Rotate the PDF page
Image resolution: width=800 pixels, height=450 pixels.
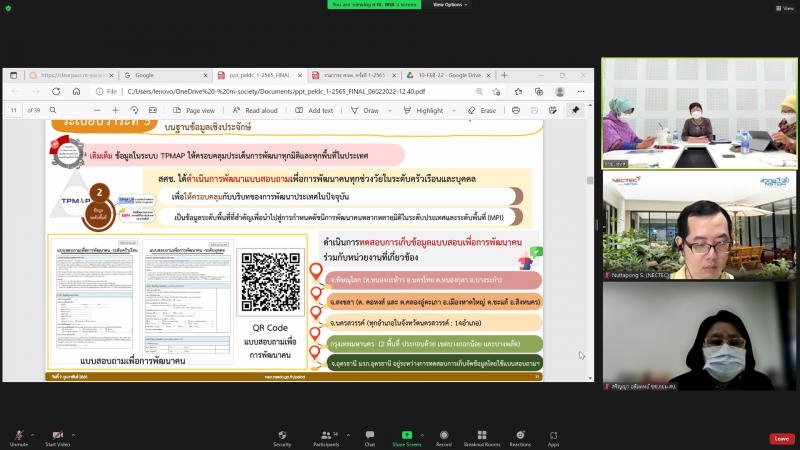tap(134, 110)
